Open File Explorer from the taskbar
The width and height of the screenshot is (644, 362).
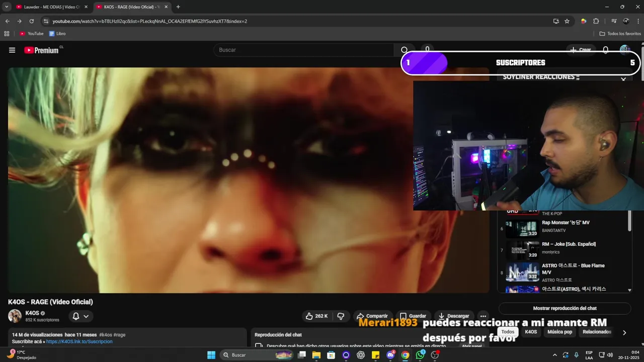316,355
